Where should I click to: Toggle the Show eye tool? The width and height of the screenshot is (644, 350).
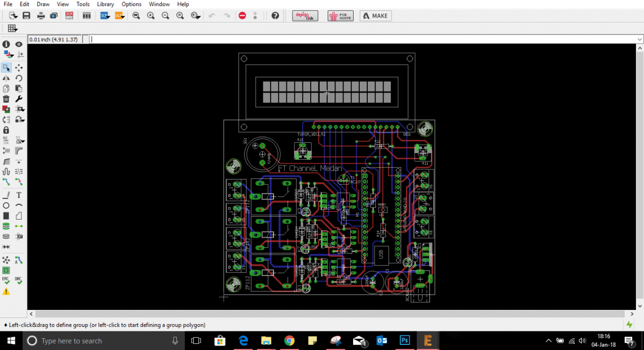pyautogui.click(x=19, y=44)
